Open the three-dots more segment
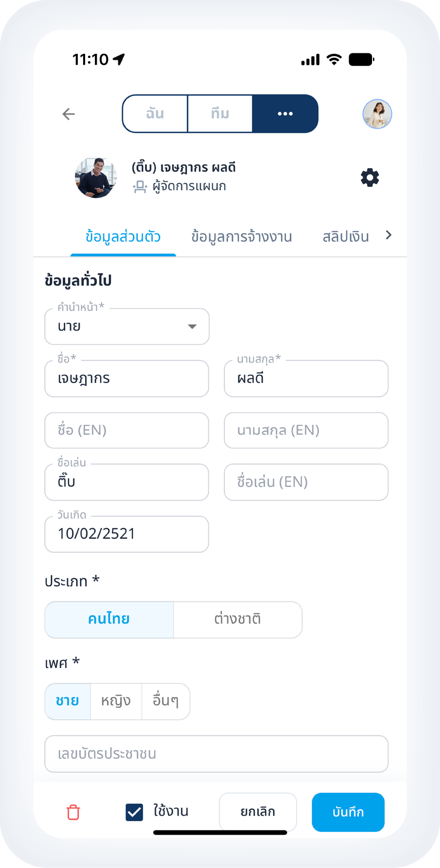The height and width of the screenshot is (868, 440). coord(285,113)
